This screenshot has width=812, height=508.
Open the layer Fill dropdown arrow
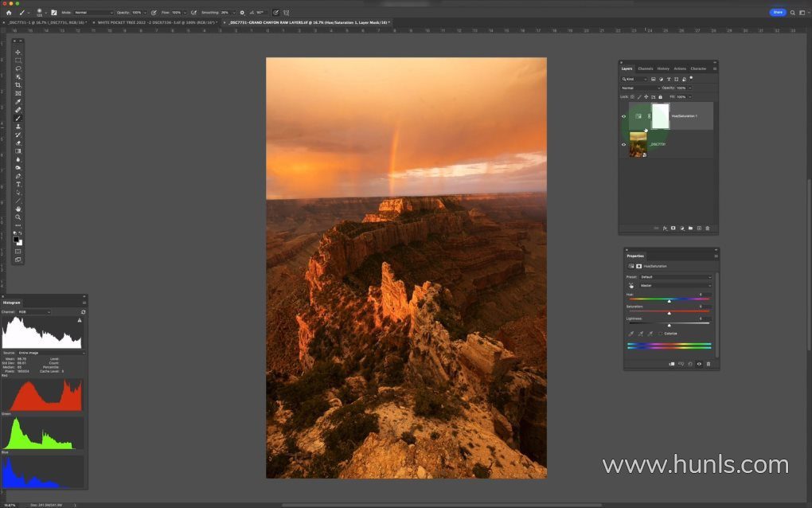(689, 97)
